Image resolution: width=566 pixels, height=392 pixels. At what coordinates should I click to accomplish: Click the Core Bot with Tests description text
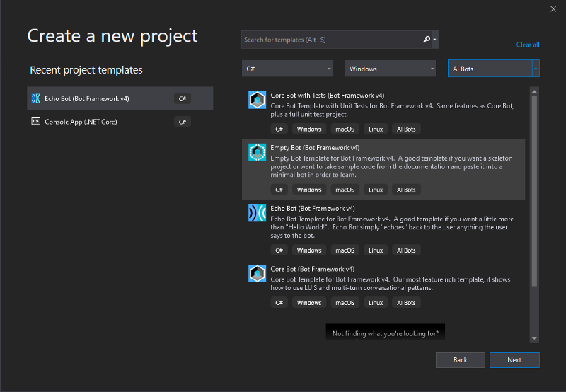(392, 110)
